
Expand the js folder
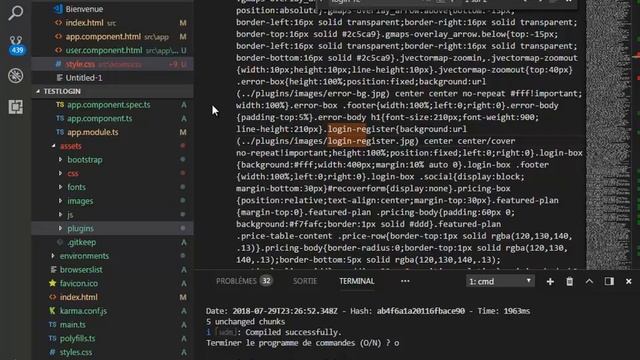click(x=112, y=215)
